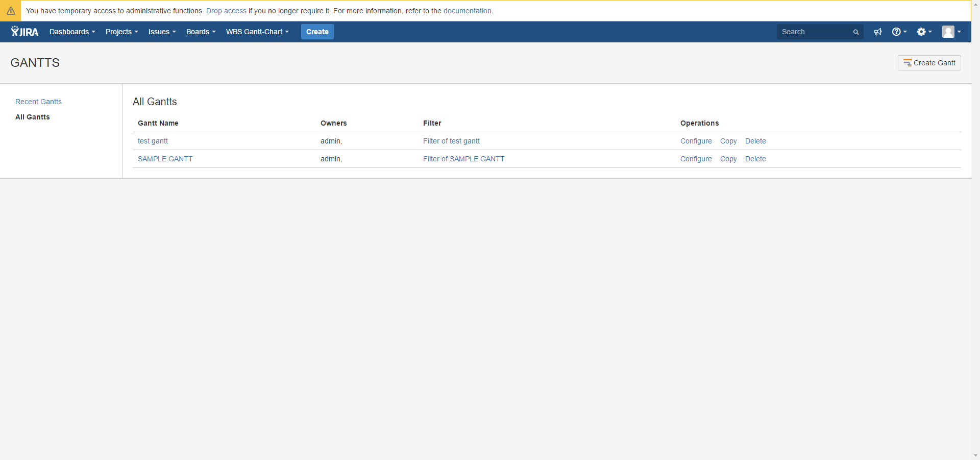
Task: Open the help question mark menu
Action: pos(899,32)
